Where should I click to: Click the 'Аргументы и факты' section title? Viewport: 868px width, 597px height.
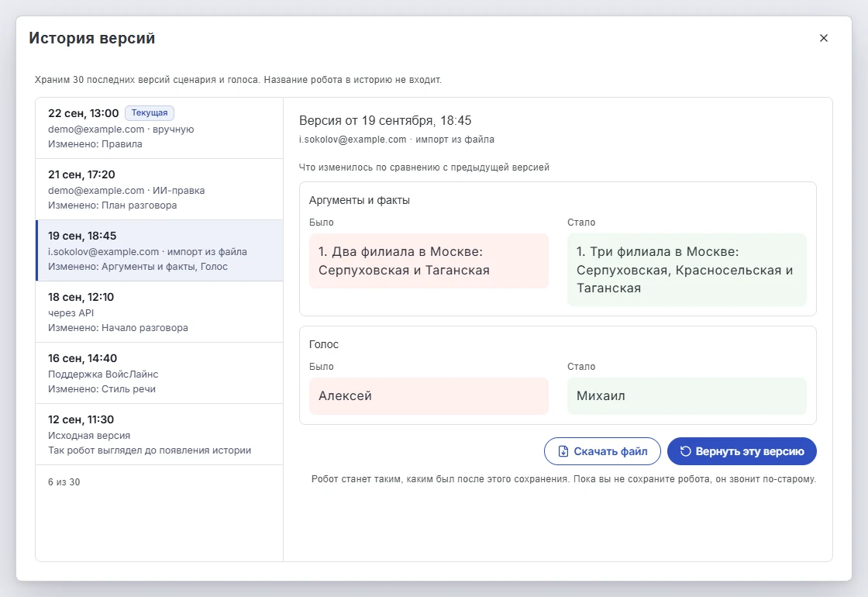pyautogui.click(x=360, y=201)
